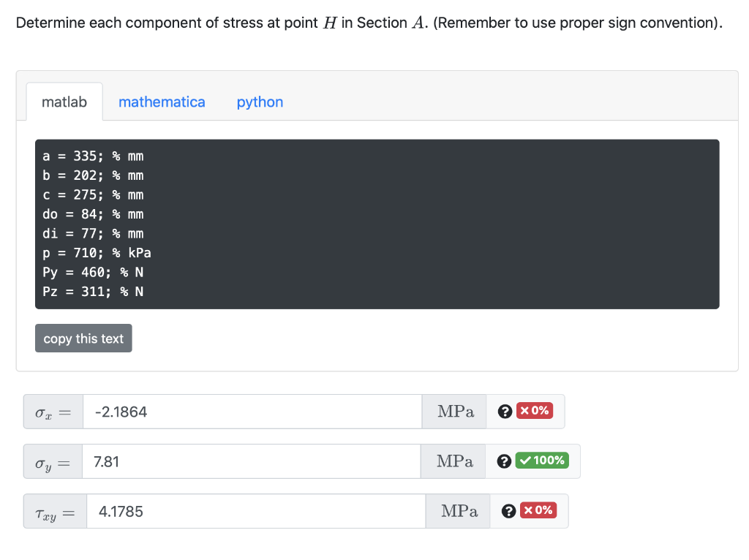Screen dimensions: 749x560
Task: Switch to the mathematica tab
Action: [x=162, y=102]
